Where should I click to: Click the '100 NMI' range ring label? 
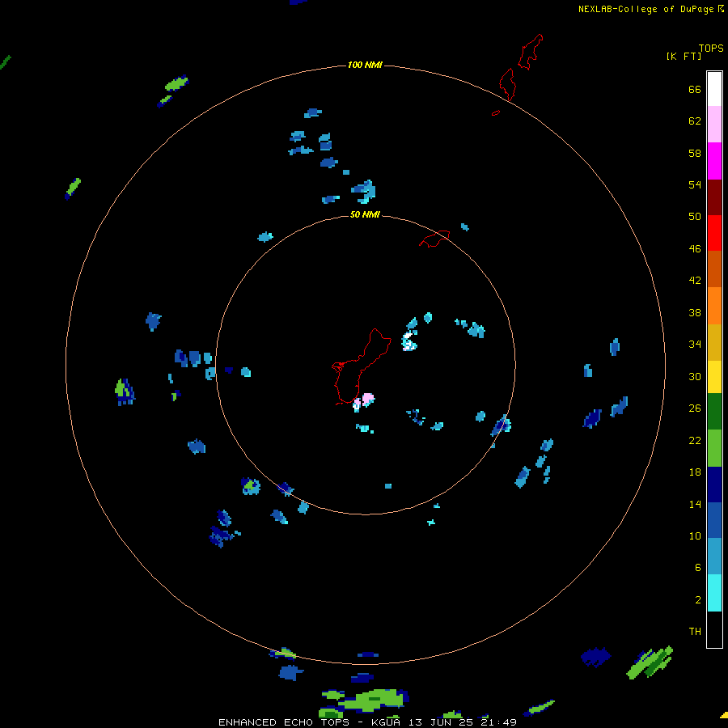[x=365, y=65]
